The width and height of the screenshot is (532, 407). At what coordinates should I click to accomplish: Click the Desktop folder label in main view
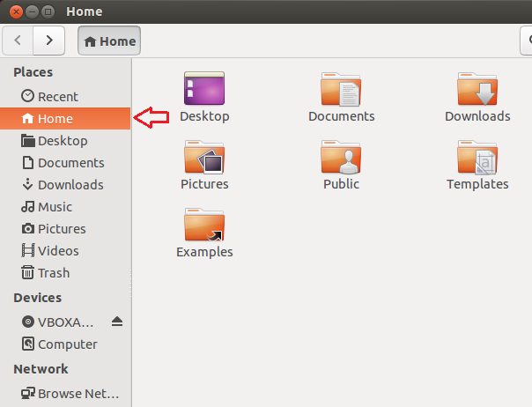(204, 116)
